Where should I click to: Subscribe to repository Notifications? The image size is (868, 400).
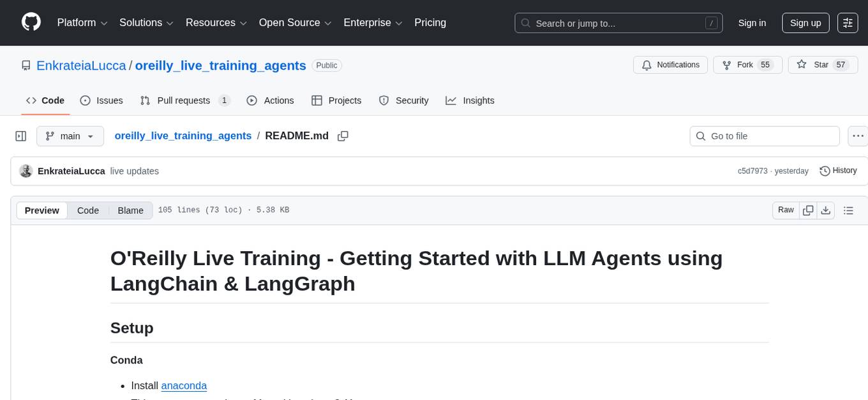[670, 65]
